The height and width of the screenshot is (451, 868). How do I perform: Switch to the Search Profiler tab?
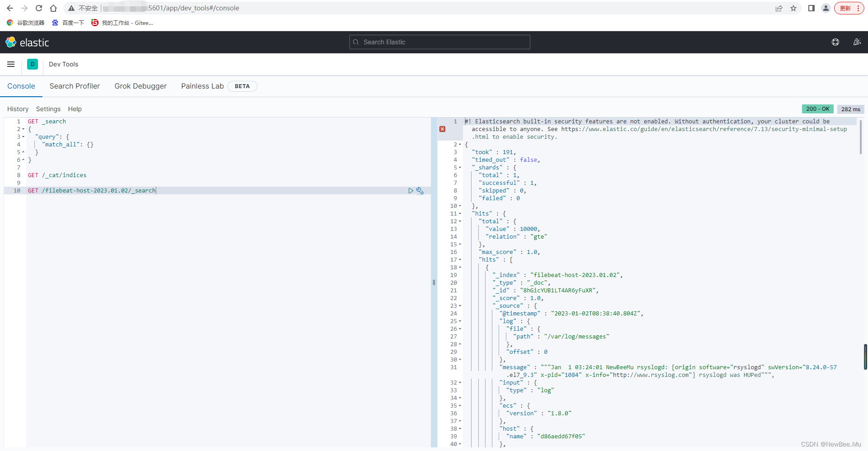[x=75, y=86]
